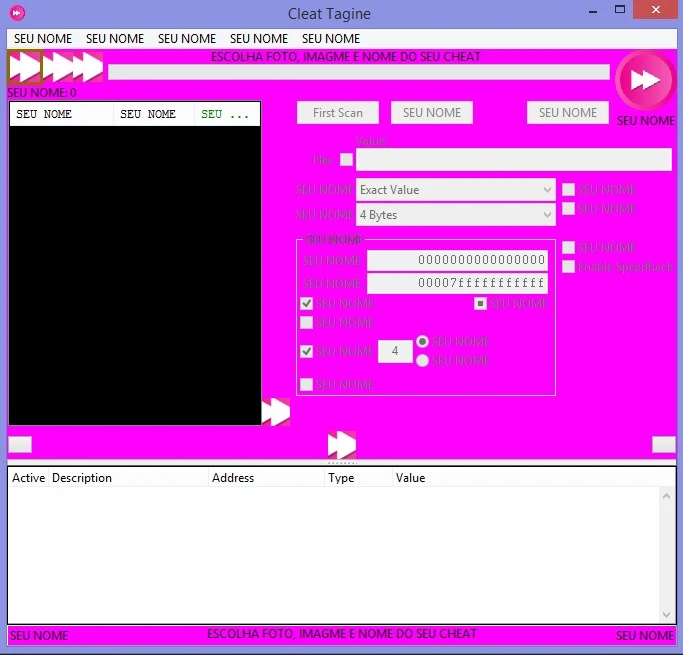Click the address table scrollbar down arrow

667,613
